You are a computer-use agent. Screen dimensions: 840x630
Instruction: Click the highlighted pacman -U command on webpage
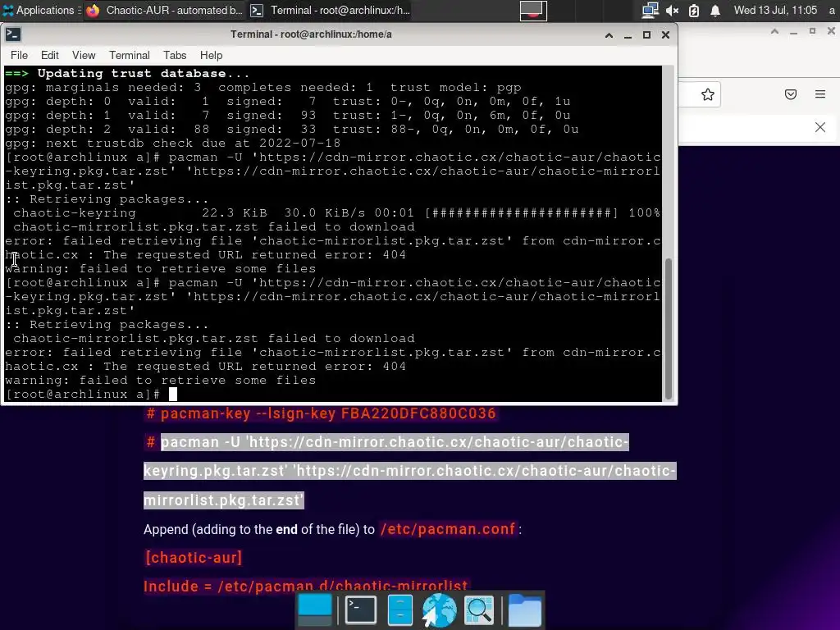[x=410, y=471]
